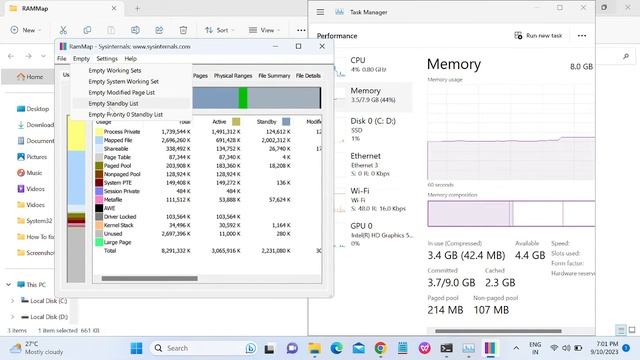Select GPU 0 performance item

pos(373,234)
